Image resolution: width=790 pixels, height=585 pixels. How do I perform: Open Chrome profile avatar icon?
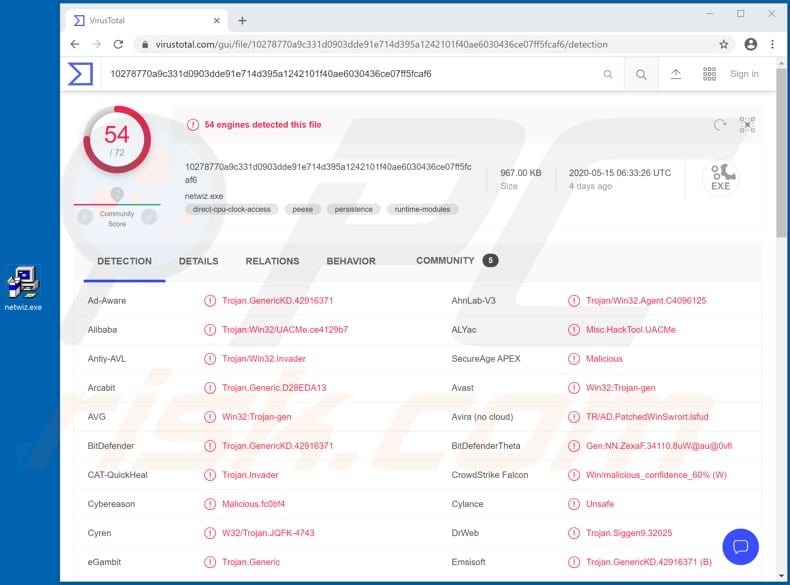751,44
